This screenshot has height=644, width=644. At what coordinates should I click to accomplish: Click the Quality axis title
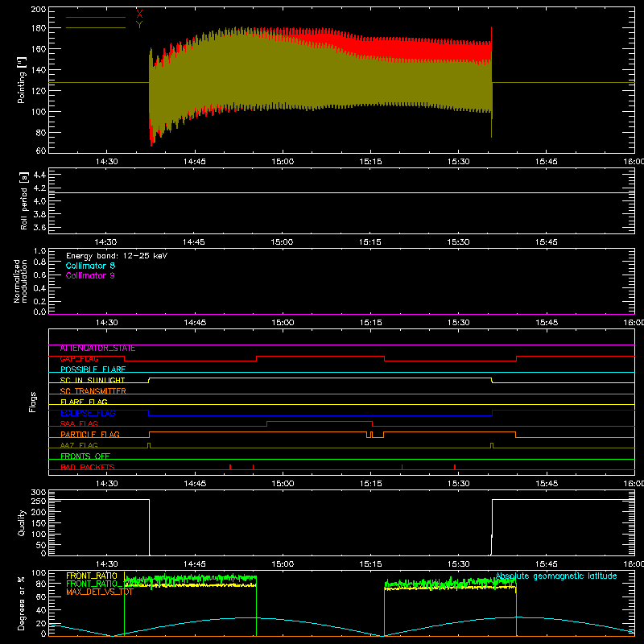point(22,522)
